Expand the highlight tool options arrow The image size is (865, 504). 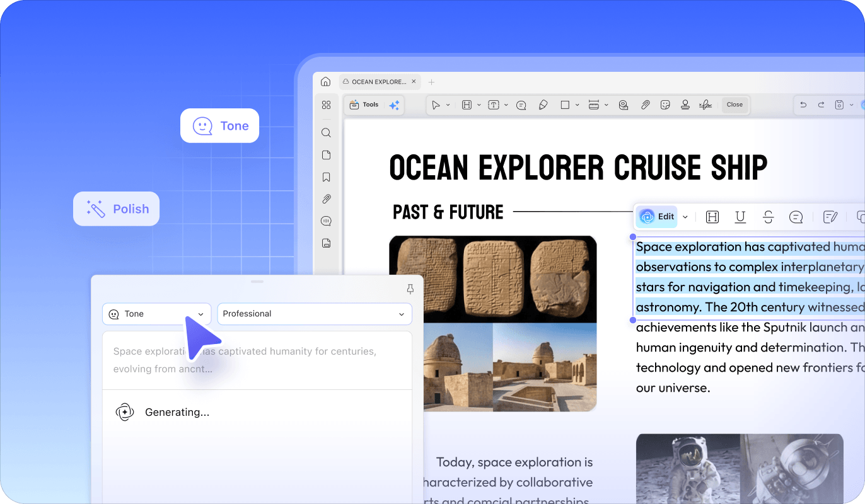tap(479, 105)
